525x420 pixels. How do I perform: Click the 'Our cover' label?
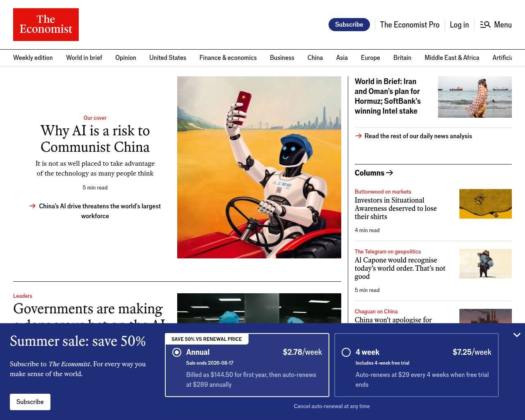[x=95, y=118]
